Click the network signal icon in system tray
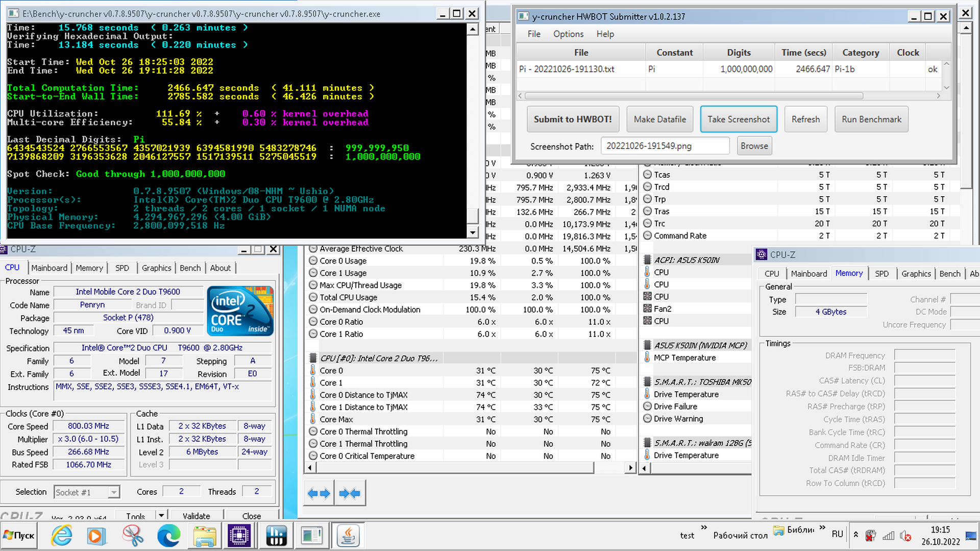 click(x=889, y=536)
